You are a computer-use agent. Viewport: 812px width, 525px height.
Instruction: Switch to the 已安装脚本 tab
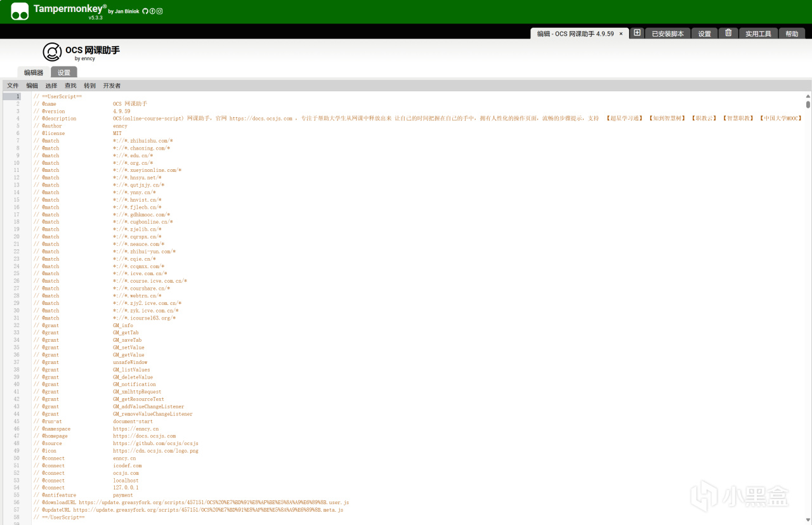coord(668,34)
